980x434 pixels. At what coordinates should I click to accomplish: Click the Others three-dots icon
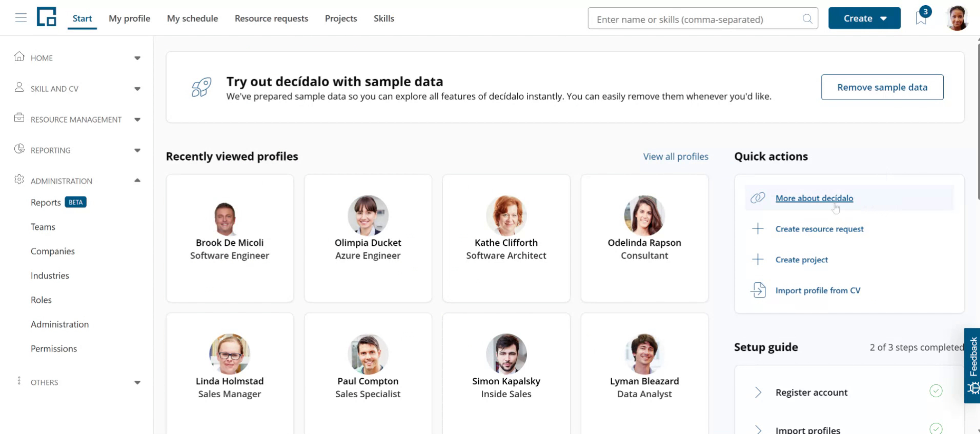point(19,381)
